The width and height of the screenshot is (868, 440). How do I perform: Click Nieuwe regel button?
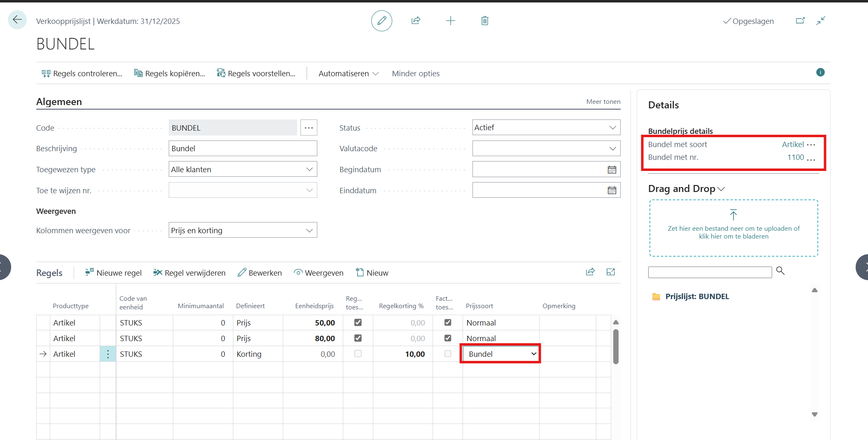pyautogui.click(x=113, y=273)
